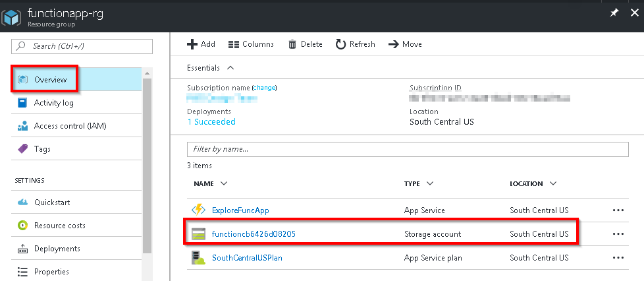Open Access control (IAM) menu item
Viewport: 644px width, 281px height.
click(x=70, y=126)
